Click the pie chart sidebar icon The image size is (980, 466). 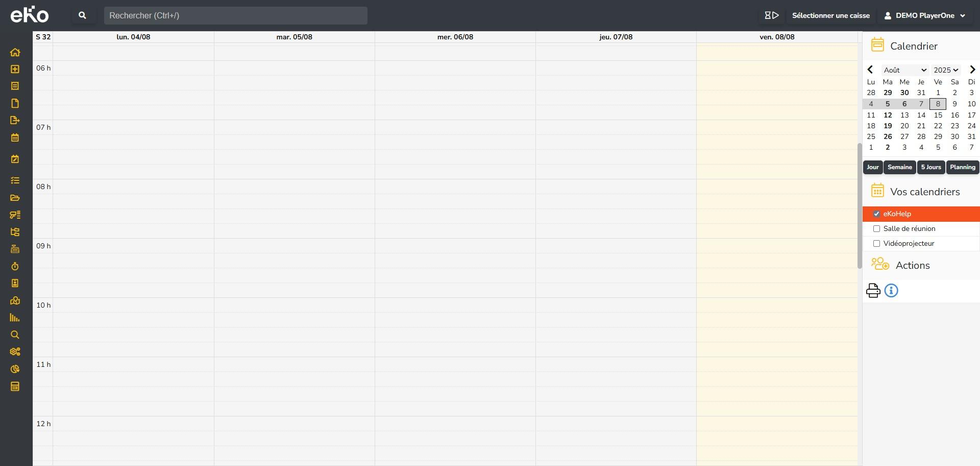coord(15,369)
